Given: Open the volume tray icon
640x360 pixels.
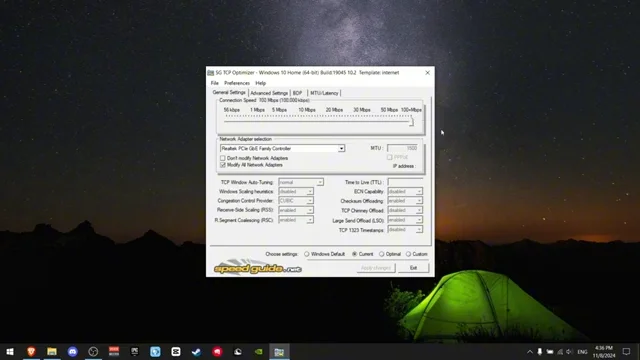Looking at the screenshot, I should pos(570,351).
